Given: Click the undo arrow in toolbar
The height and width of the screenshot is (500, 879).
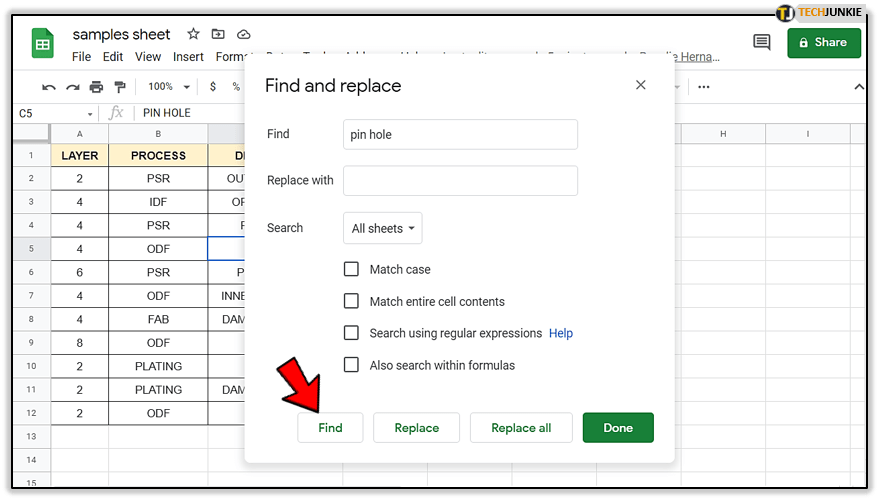Looking at the screenshot, I should click(x=48, y=87).
